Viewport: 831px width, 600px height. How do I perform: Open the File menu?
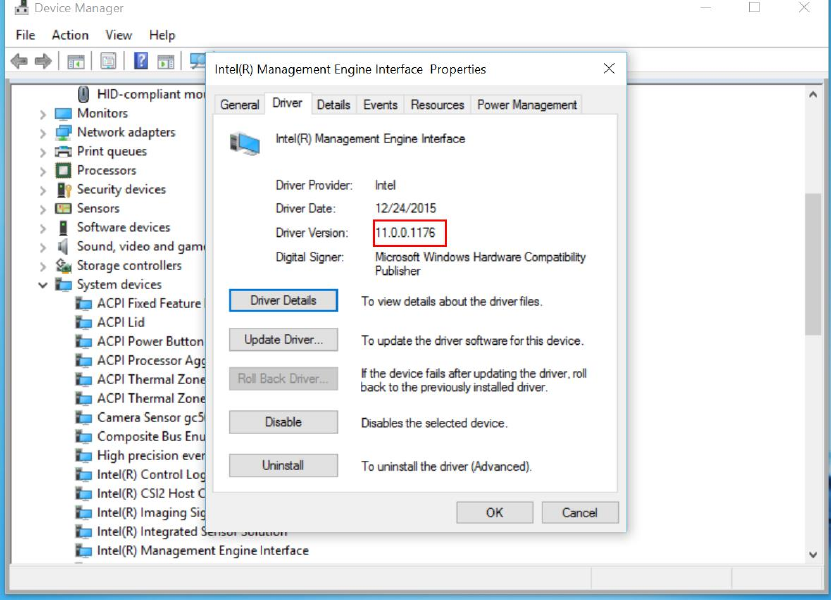(25, 35)
